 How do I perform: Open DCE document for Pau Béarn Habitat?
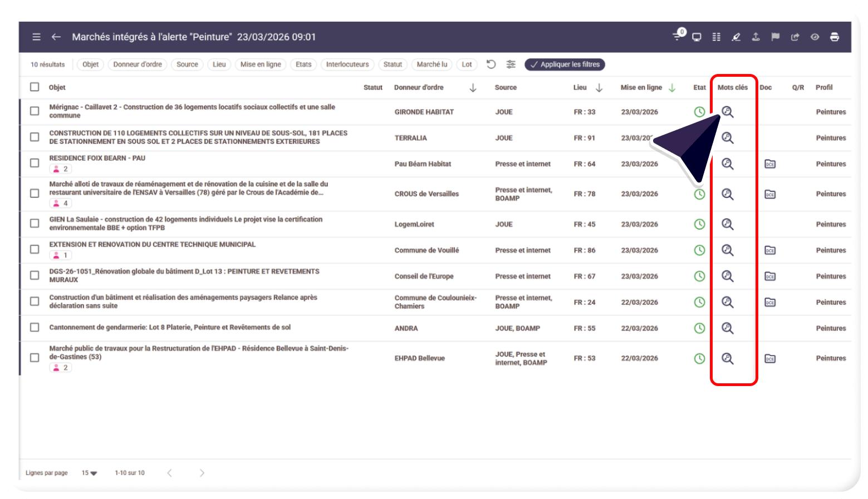point(770,164)
